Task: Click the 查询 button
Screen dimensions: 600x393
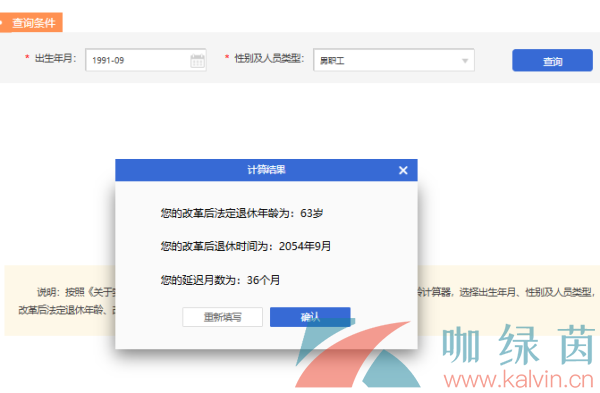Action: [552, 60]
